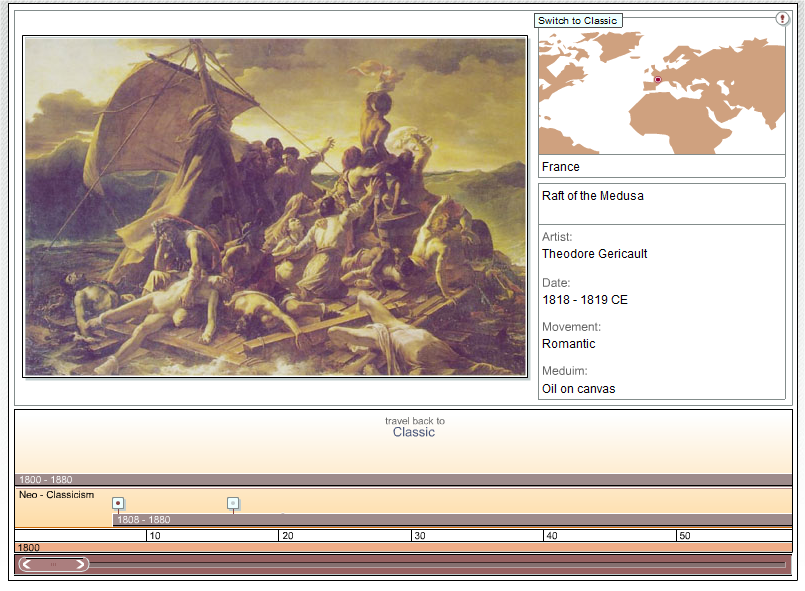Click the Romantic movement value
This screenshot has width=805, height=591.
tap(568, 344)
